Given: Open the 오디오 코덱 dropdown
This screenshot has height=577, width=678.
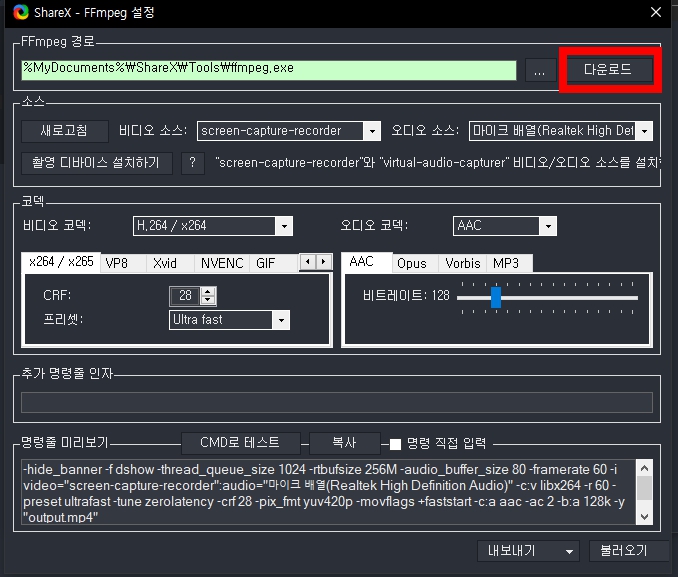Looking at the screenshot, I should (505, 226).
